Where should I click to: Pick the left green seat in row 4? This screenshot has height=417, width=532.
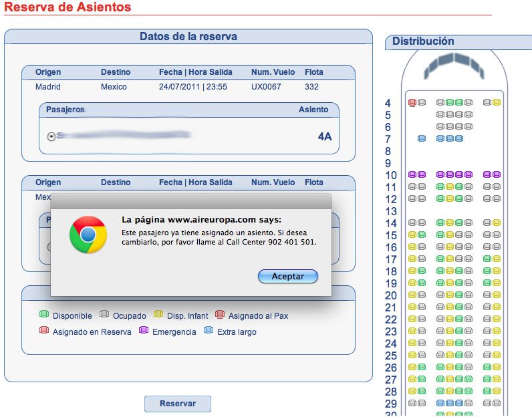pyautogui.click(x=450, y=102)
